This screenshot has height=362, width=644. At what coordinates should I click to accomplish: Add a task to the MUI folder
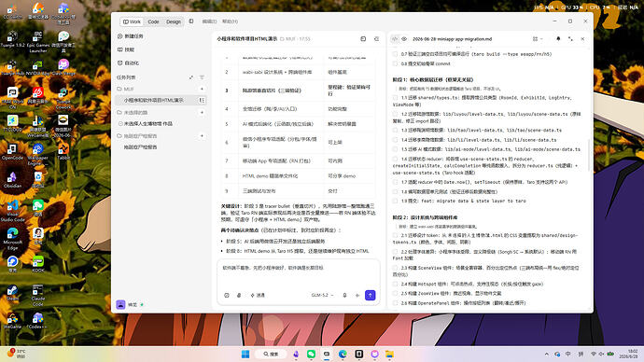click(202, 89)
